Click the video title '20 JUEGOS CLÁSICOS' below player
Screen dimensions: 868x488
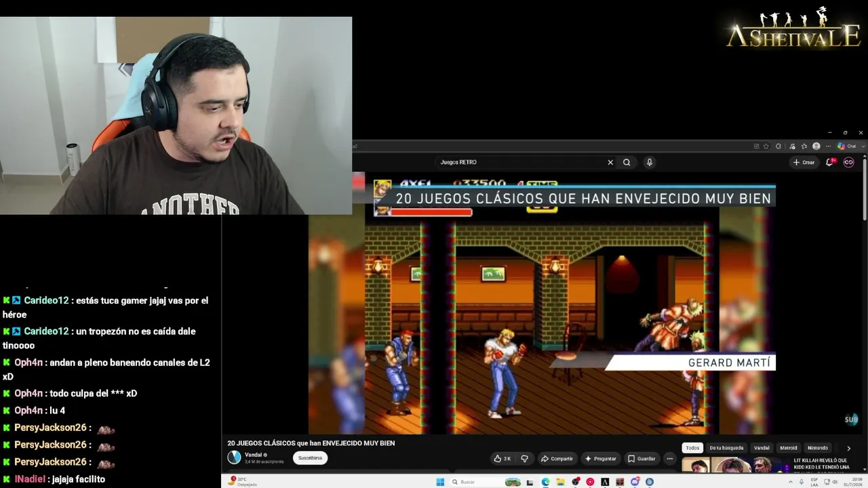(x=311, y=443)
